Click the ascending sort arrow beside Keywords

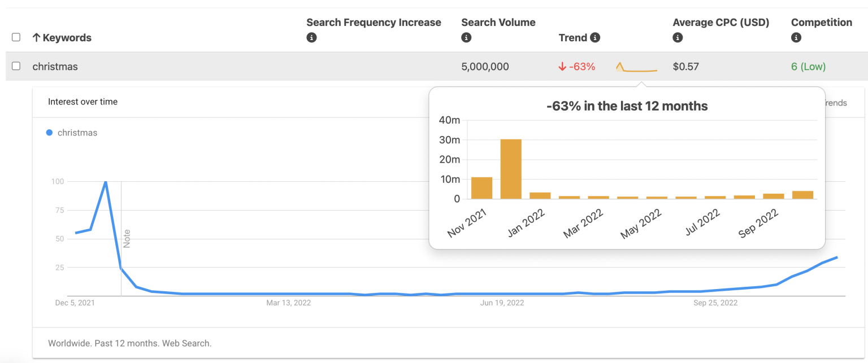coord(36,38)
